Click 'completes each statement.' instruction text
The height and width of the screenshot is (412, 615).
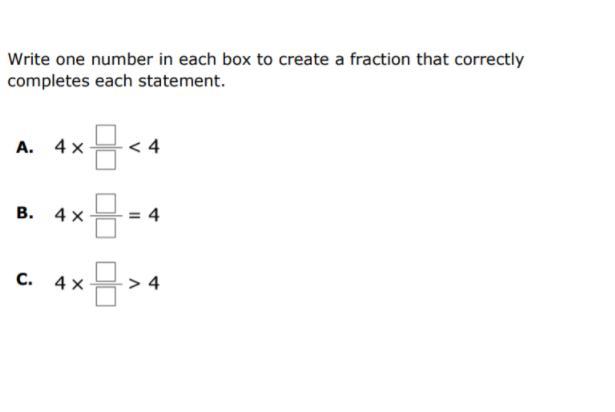tap(116, 81)
